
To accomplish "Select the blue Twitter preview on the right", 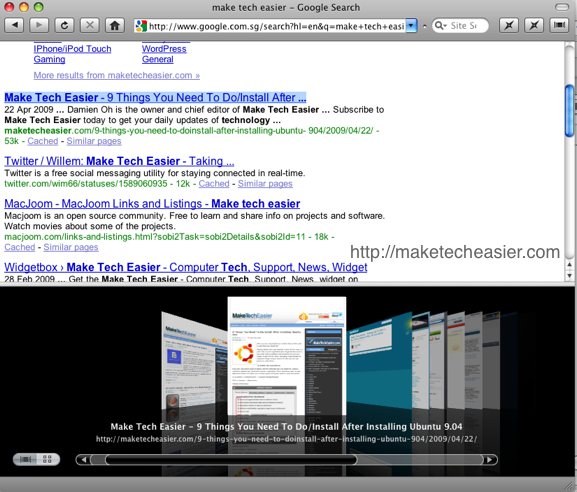I will 379,361.
